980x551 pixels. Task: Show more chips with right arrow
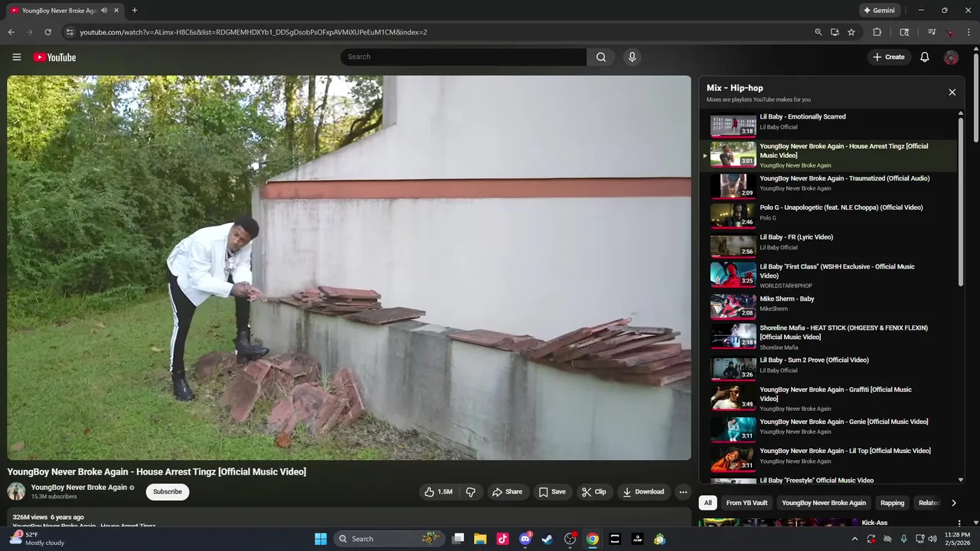pyautogui.click(x=953, y=503)
